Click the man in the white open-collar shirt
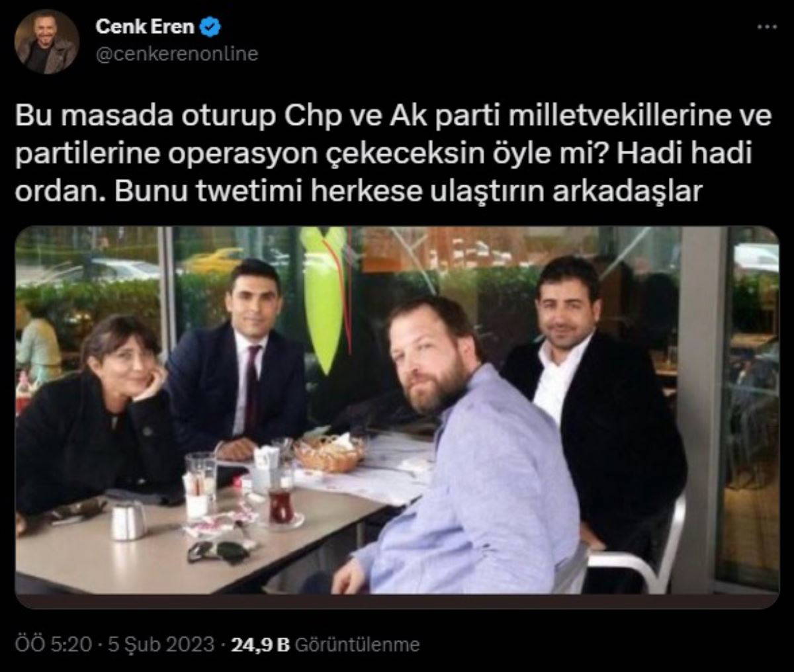The height and width of the screenshot is (672, 794). [582, 397]
